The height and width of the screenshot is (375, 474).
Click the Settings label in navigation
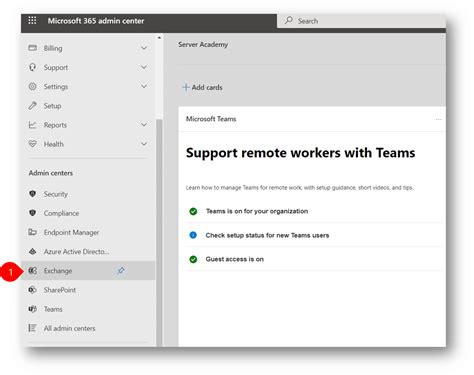coord(56,87)
